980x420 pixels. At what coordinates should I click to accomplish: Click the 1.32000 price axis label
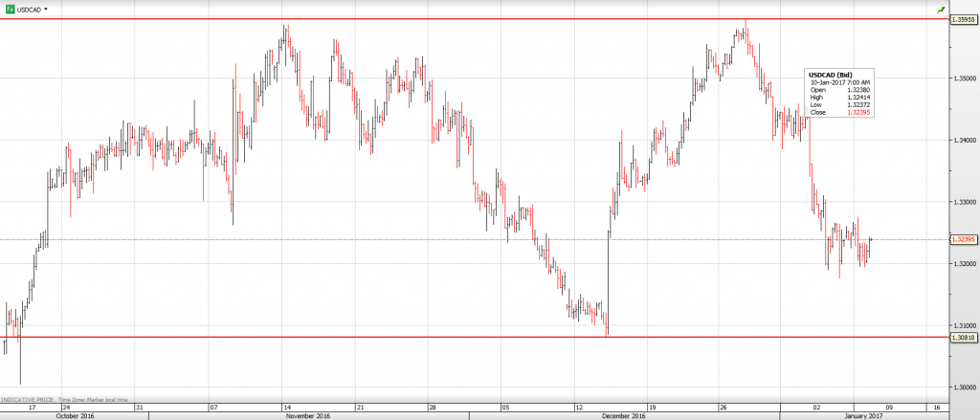click(x=963, y=264)
